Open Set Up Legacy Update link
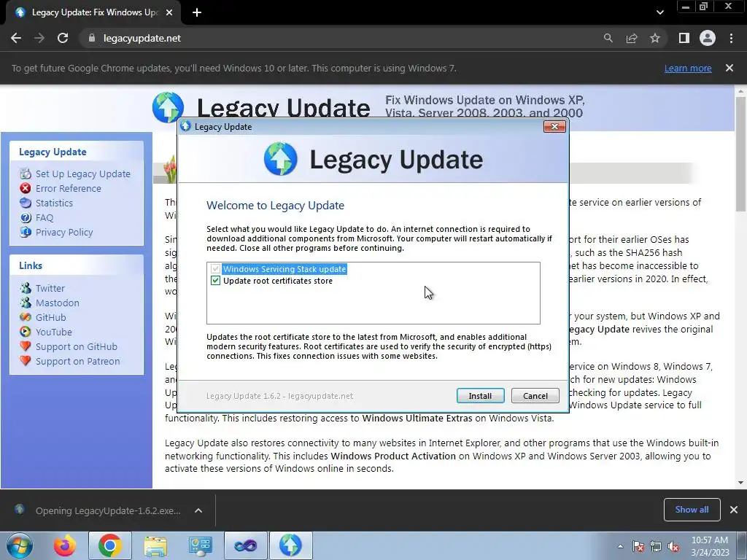Image resolution: width=747 pixels, height=560 pixels. [83, 174]
